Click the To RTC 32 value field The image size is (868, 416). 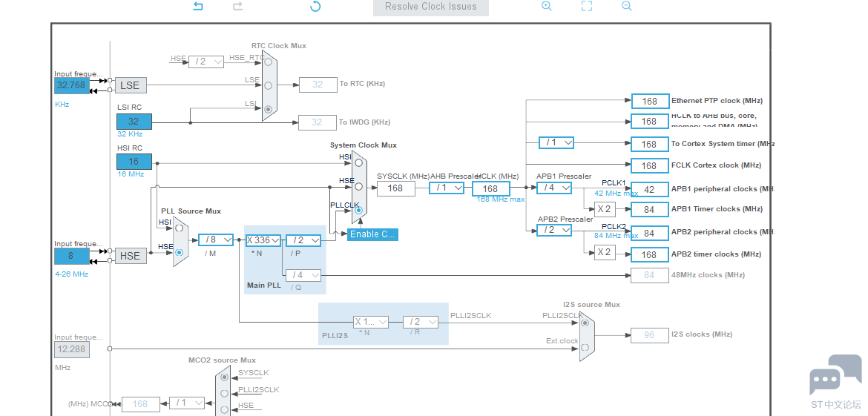[x=318, y=85]
